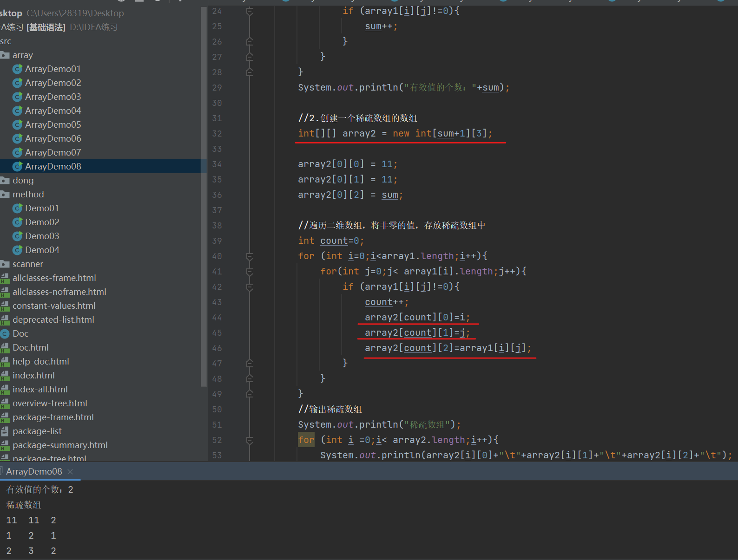The image size is (738, 560).
Task: Collapse the outer for loop at line 40
Action: [x=250, y=256]
